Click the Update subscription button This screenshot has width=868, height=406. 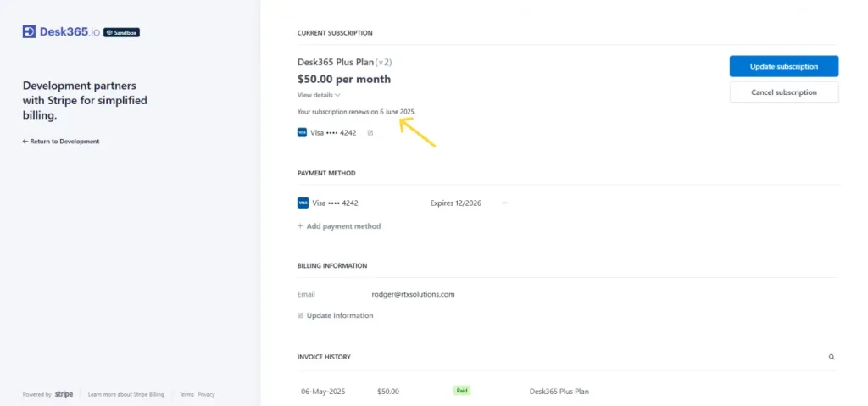click(784, 66)
